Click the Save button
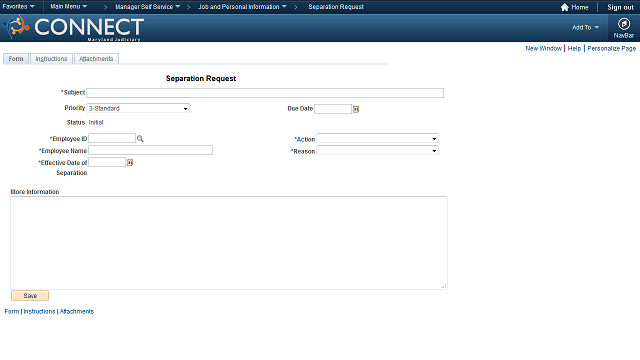The image size is (640, 360). 30,296
